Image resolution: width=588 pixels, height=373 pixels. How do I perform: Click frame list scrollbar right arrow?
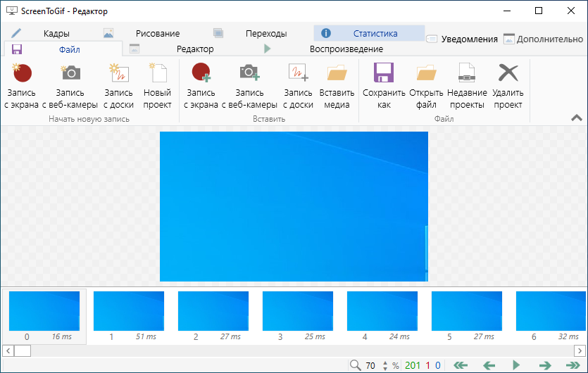coord(580,351)
